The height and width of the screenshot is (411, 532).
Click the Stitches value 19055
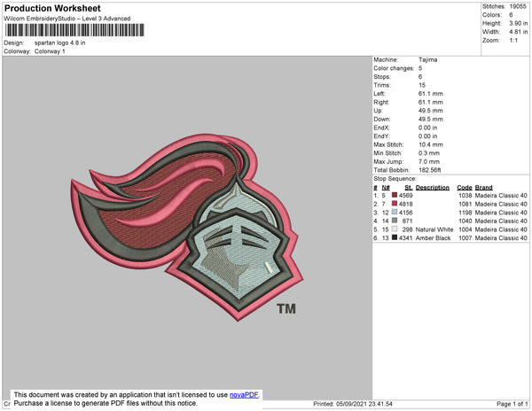click(518, 6)
